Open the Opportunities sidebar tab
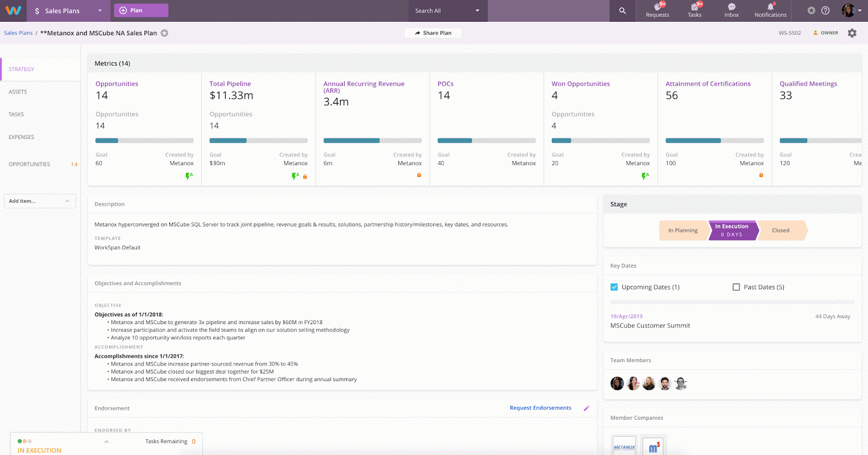This screenshot has height=455, width=868. (29, 165)
